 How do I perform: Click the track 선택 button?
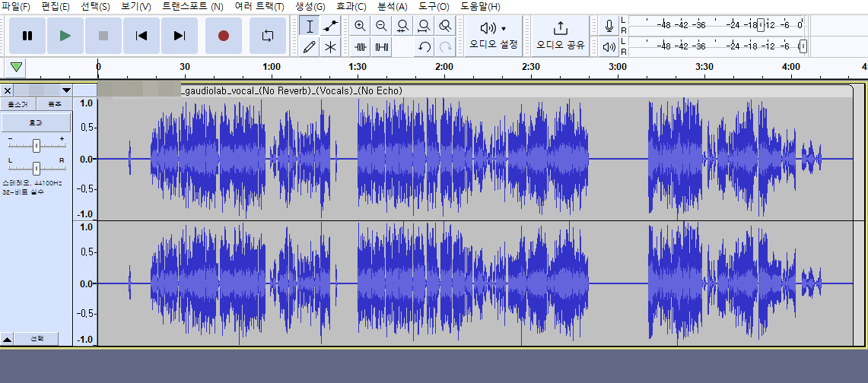pos(36,339)
